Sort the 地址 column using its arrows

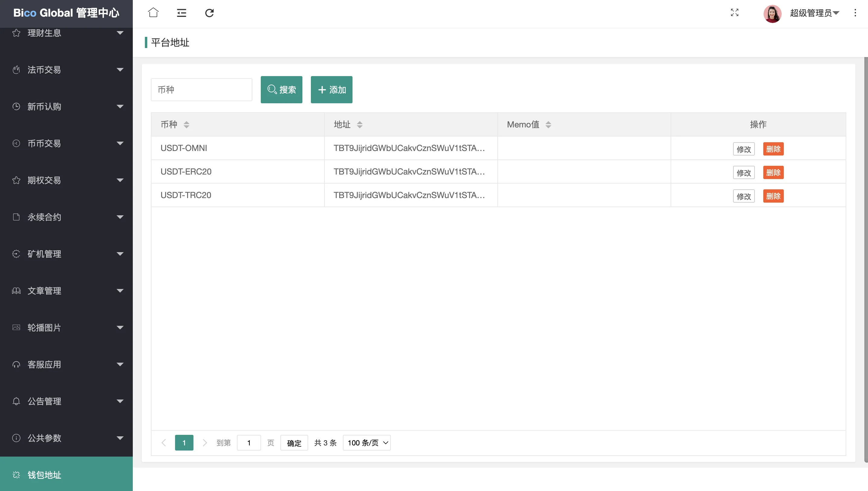click(x=359, y=125)
